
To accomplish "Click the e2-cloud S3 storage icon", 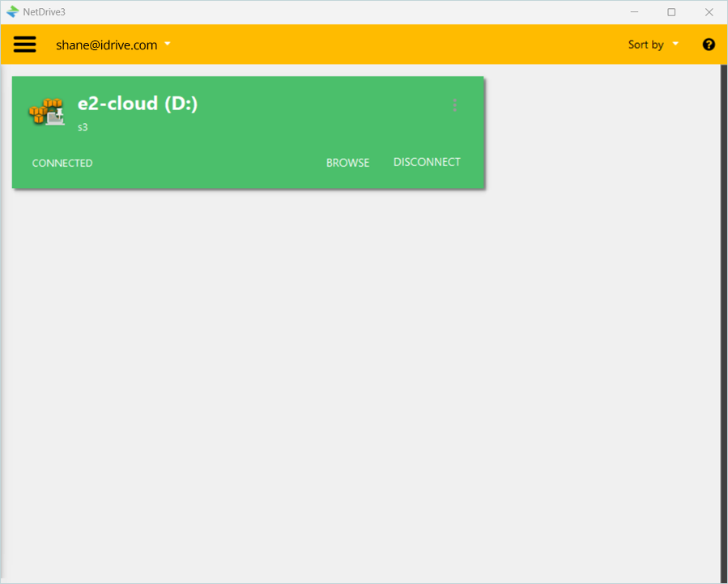I will (47, 112).
